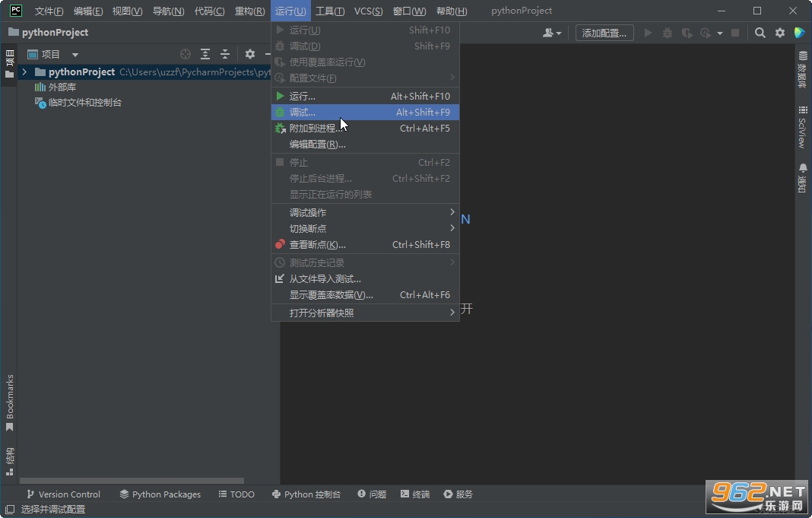Open the 通知 bell side tab
812x518 pixels.
tap(803, 178)
